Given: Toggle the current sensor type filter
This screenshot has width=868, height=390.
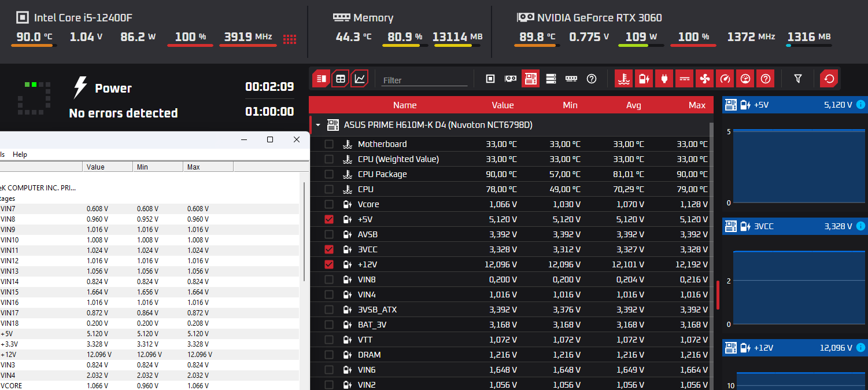Looking at the screenshot, I should coord(685,79).
